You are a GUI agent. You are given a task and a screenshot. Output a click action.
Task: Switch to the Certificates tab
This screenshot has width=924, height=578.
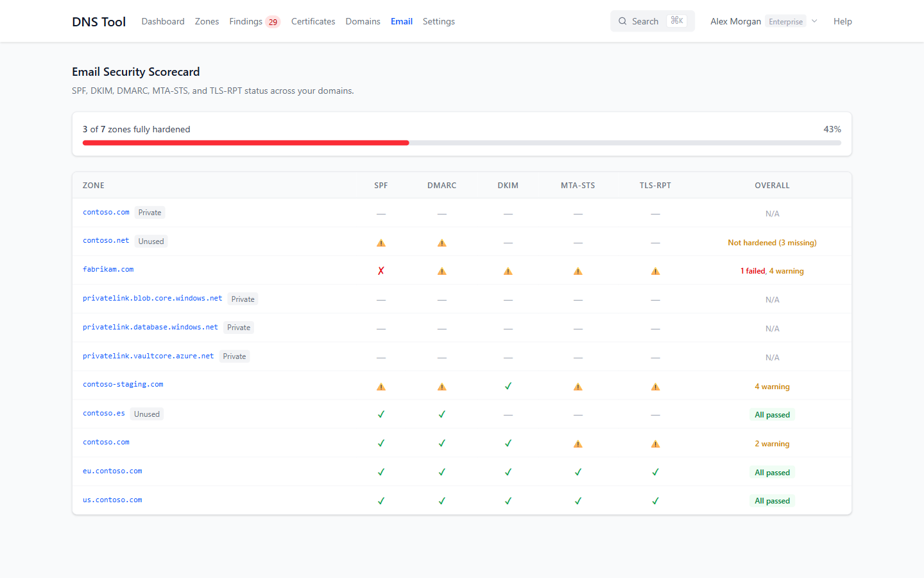click(x=313, y=21)
